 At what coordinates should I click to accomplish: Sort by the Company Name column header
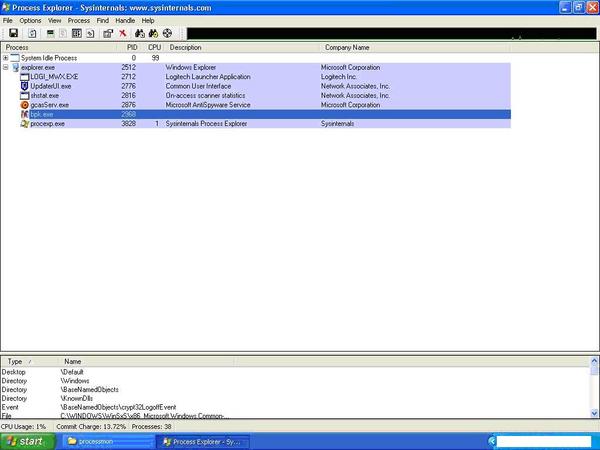(x=346, y=47)
